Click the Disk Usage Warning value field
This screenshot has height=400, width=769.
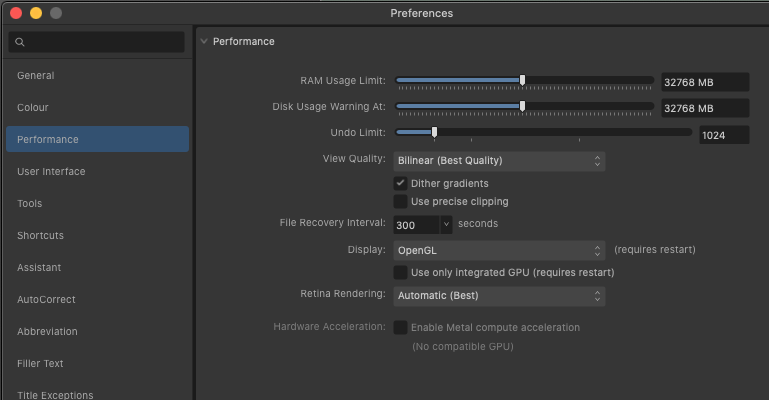705,108
